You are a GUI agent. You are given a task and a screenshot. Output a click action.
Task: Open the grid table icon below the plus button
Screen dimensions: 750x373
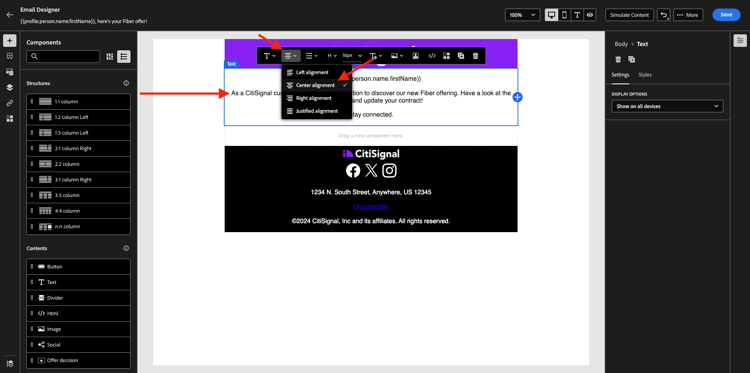(x=10, y=56)
